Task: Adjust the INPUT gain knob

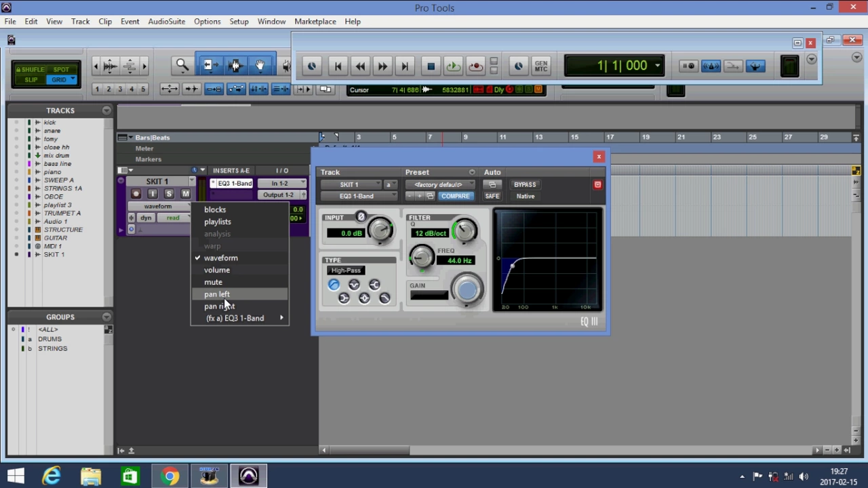Action: [381, 230]
